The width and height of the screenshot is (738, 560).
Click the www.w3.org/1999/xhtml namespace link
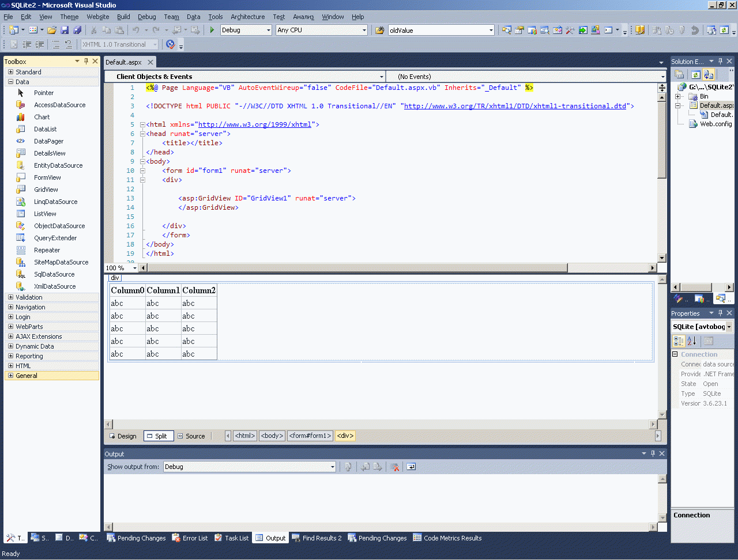click(255, 124)
